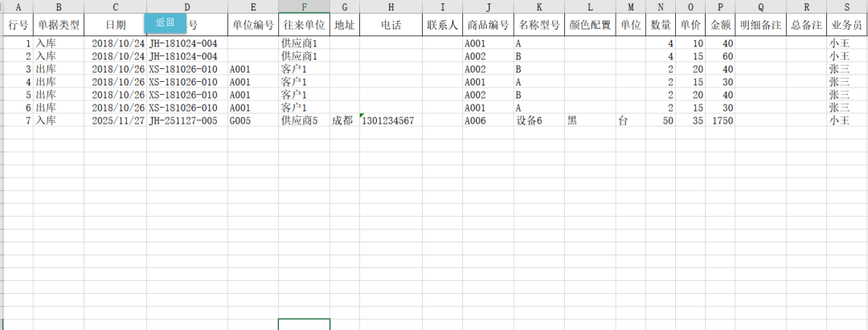Select the 成都 address cell
The width and height of the screenshot is (868, 330).
pyautogui.click(x=344, y=120)
